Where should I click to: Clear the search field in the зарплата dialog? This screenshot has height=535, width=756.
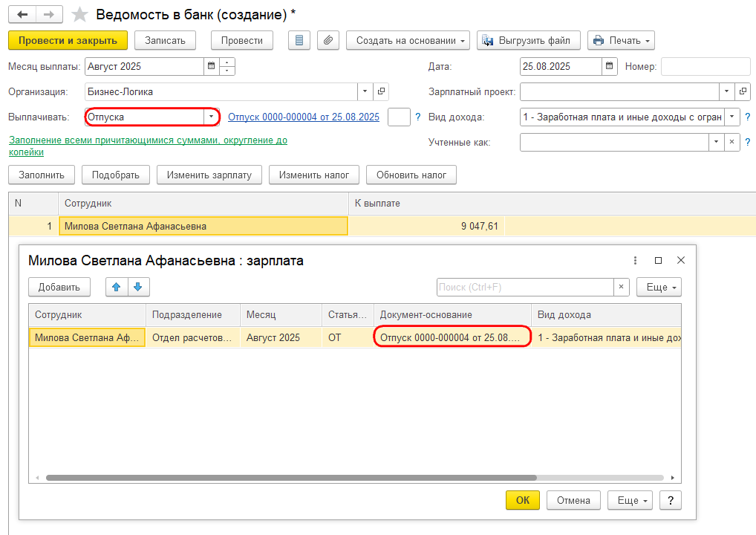[x=621, y=287]
